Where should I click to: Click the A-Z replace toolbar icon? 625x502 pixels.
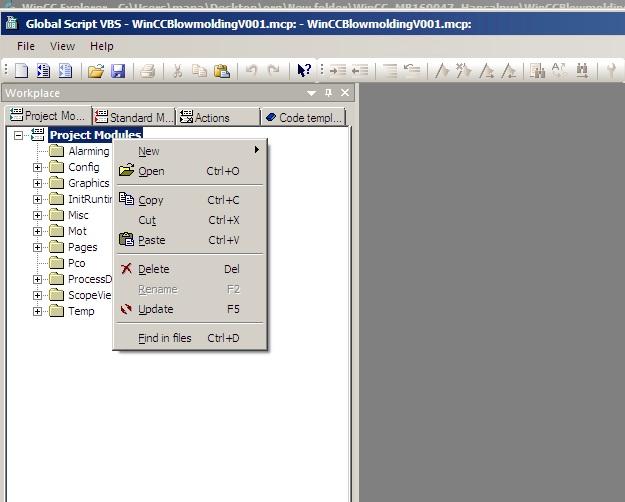tap(560, 71)
